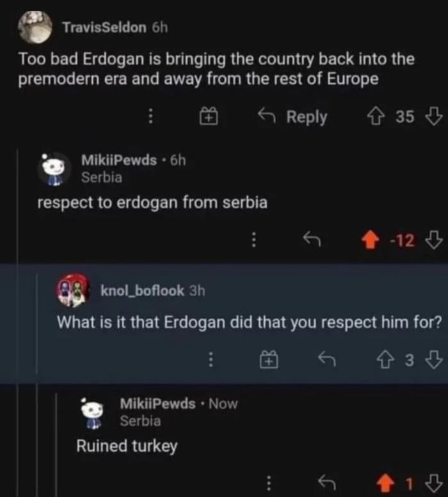Give award to TravisSeldon's comment
The width and height of the screenshot is (448, 497).
(x=208, y=116)
